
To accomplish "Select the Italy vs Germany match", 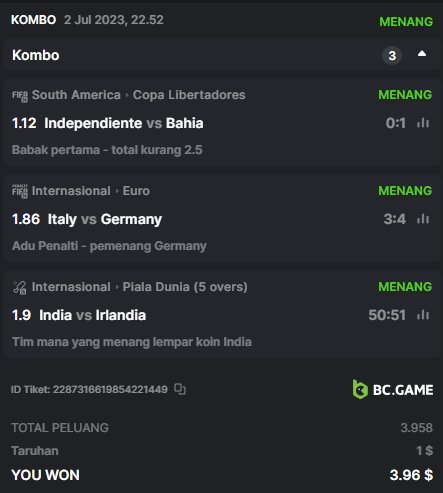I will click(105, 219).
